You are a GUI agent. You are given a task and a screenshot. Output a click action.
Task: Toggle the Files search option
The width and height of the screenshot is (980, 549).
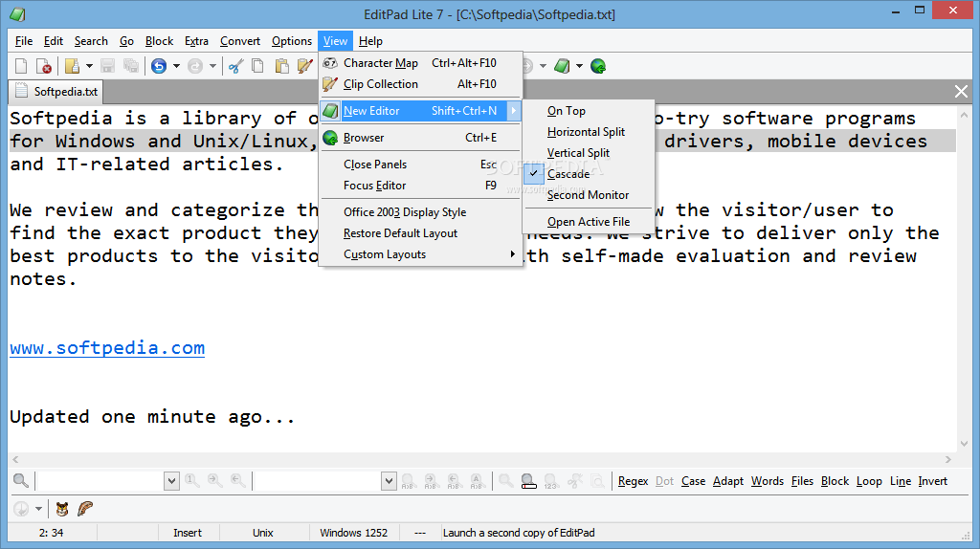click(x=802, y=481)
